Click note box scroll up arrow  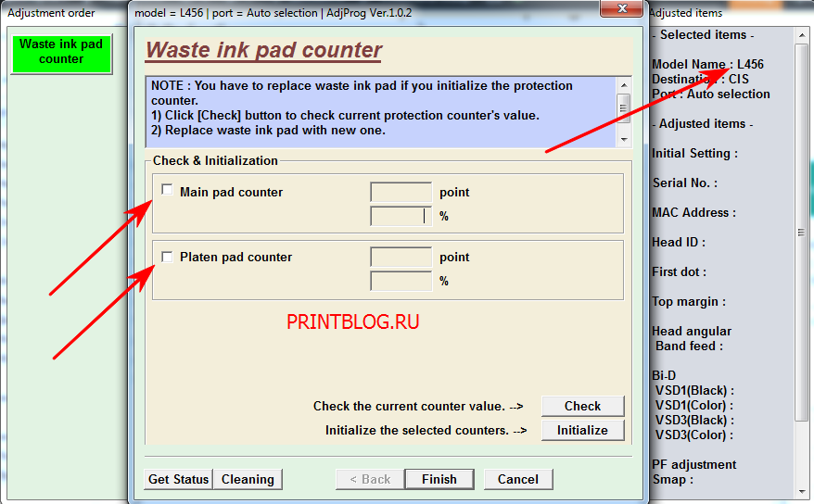coord(624,85)
